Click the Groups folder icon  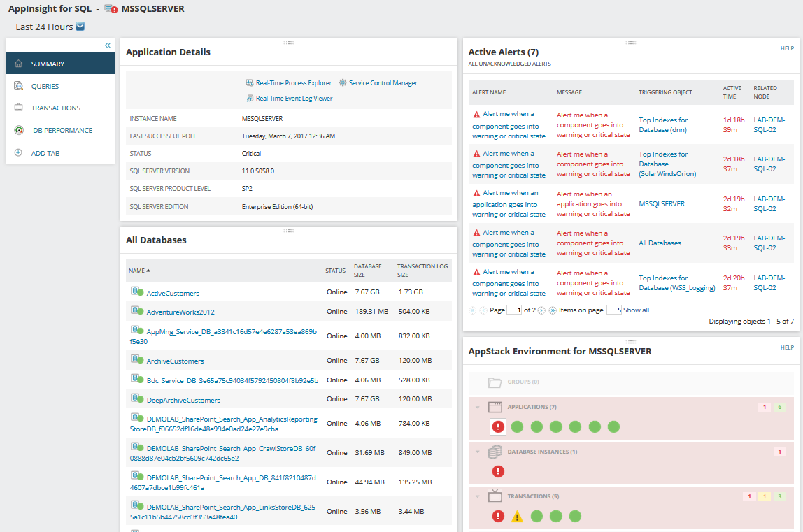point(495,382)
